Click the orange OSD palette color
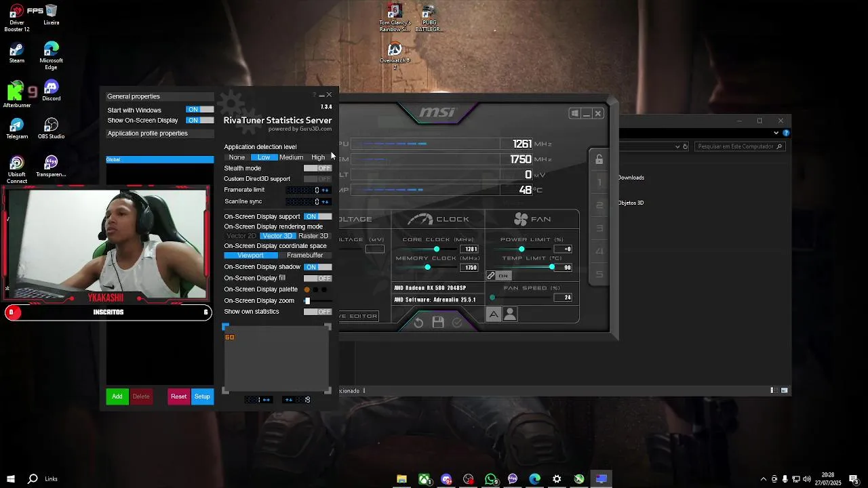The width and height of the screenshot is (868, 488). (x=307, y=289)
